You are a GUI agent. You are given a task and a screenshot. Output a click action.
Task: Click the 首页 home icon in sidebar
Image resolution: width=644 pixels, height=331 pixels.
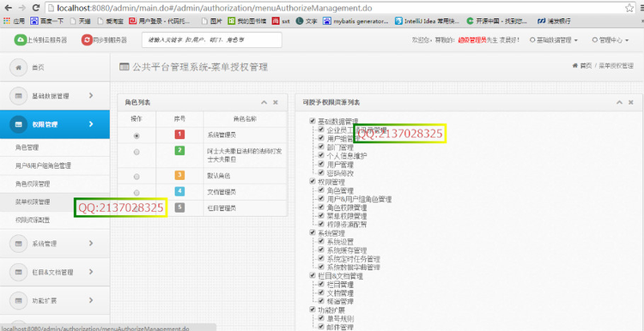(19, 68)
